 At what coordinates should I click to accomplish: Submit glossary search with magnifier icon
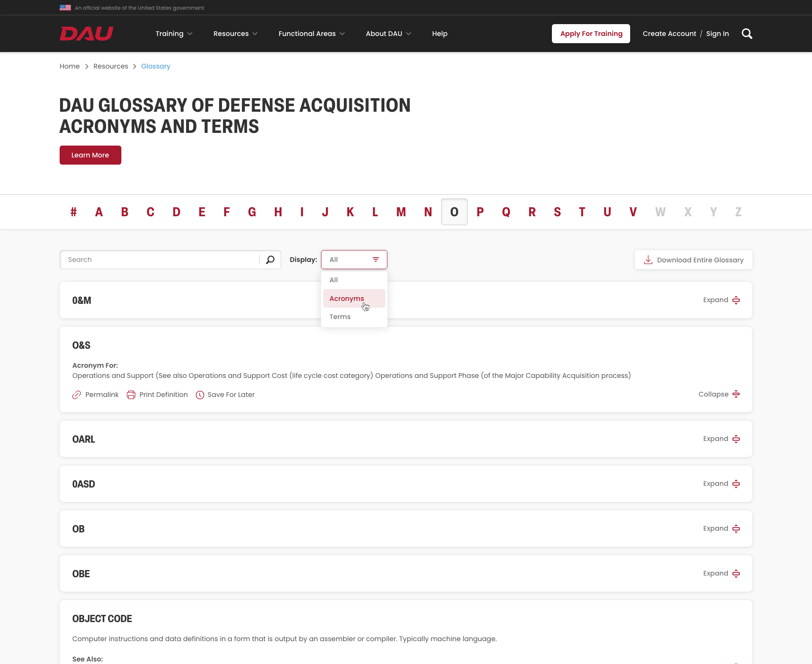270,259
